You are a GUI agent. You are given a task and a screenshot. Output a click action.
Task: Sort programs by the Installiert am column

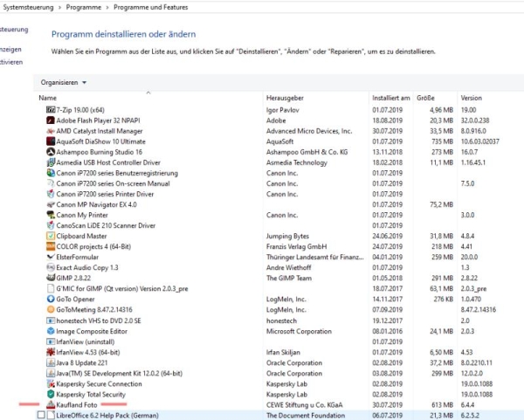[390, 98]
